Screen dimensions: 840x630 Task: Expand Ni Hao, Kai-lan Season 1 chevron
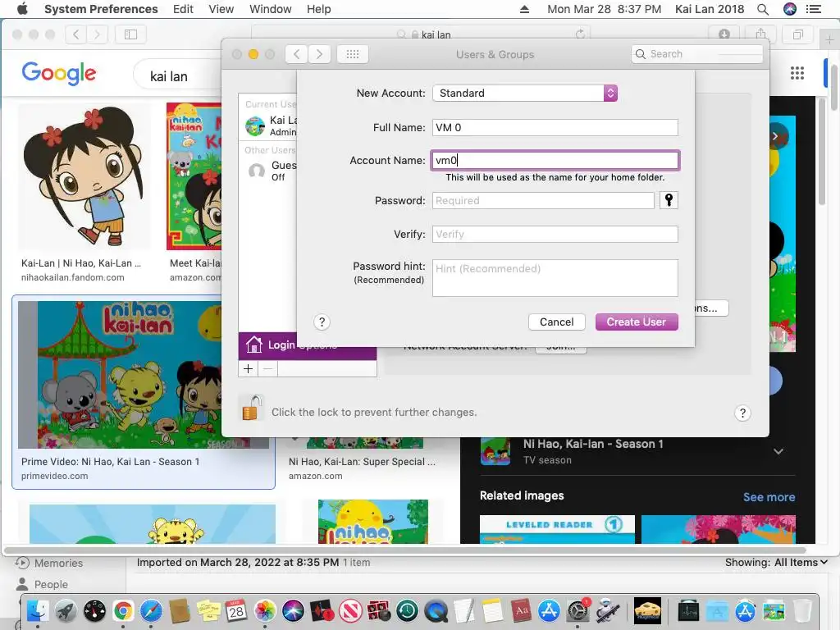tap(778, 452)
